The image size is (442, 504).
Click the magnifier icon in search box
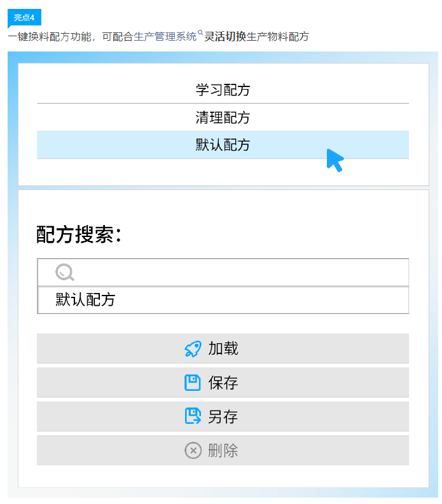65,272
